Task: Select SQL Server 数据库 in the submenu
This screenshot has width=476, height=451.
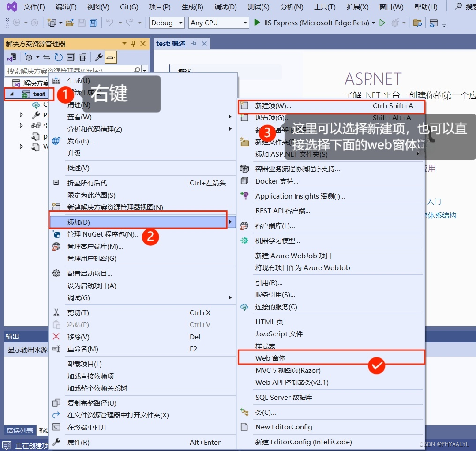Action: 331,397
